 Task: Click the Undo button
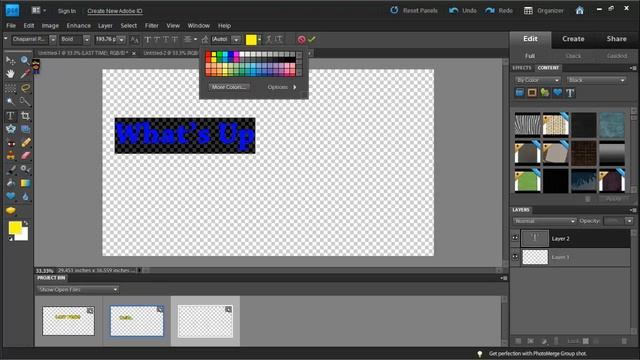(x=463, y=11)
